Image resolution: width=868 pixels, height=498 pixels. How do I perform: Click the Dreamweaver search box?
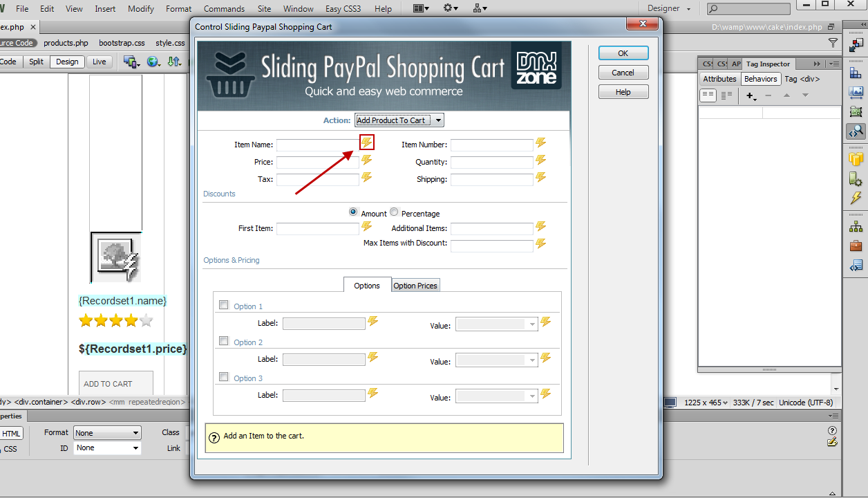[748, 8]
